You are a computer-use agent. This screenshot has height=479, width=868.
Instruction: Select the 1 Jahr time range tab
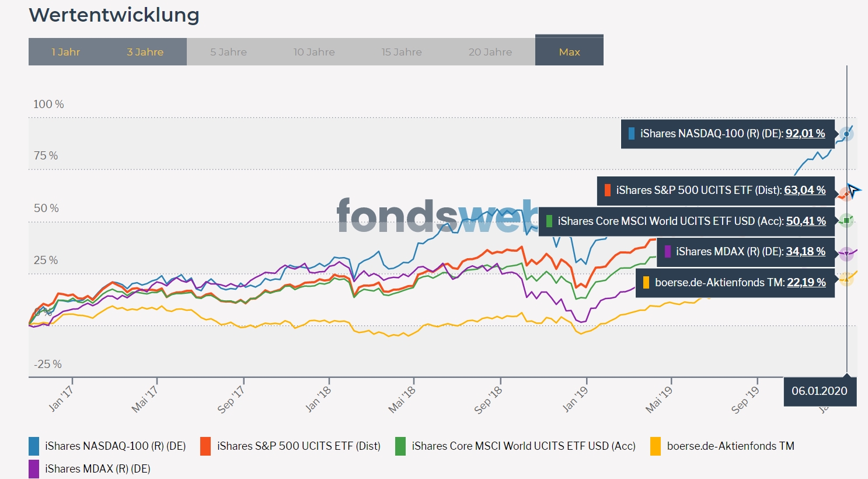pyautogui.click(x=65, y=52)
